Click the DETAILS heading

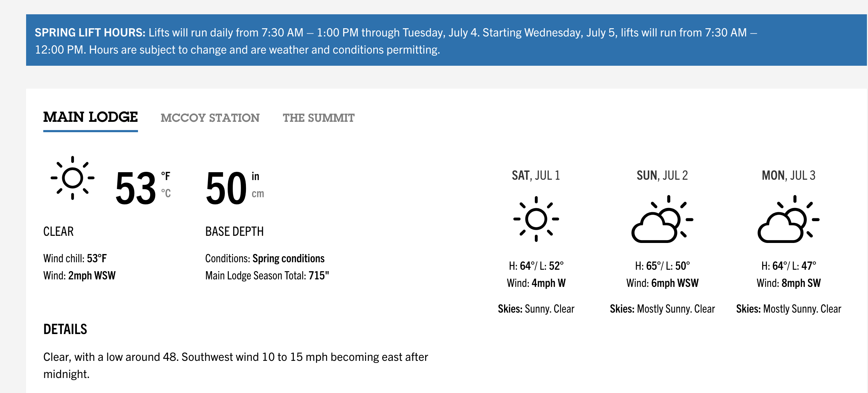point(65,329)
